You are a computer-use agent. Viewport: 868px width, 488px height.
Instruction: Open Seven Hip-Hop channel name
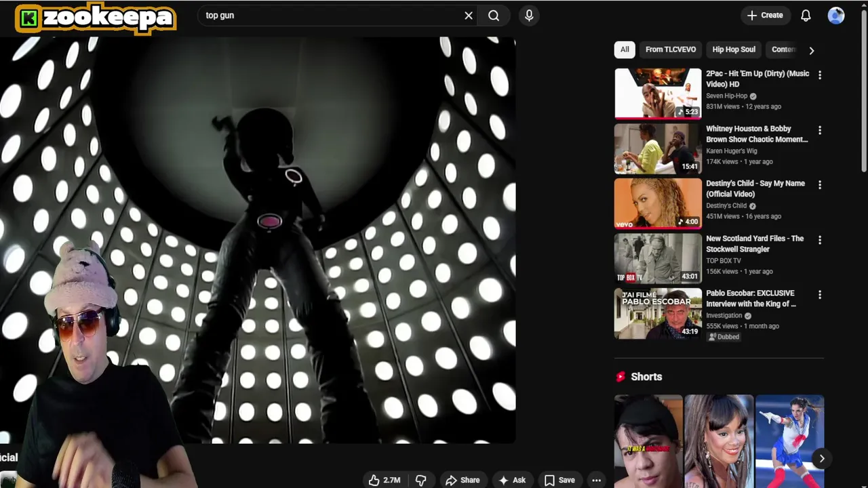[726, 96]
